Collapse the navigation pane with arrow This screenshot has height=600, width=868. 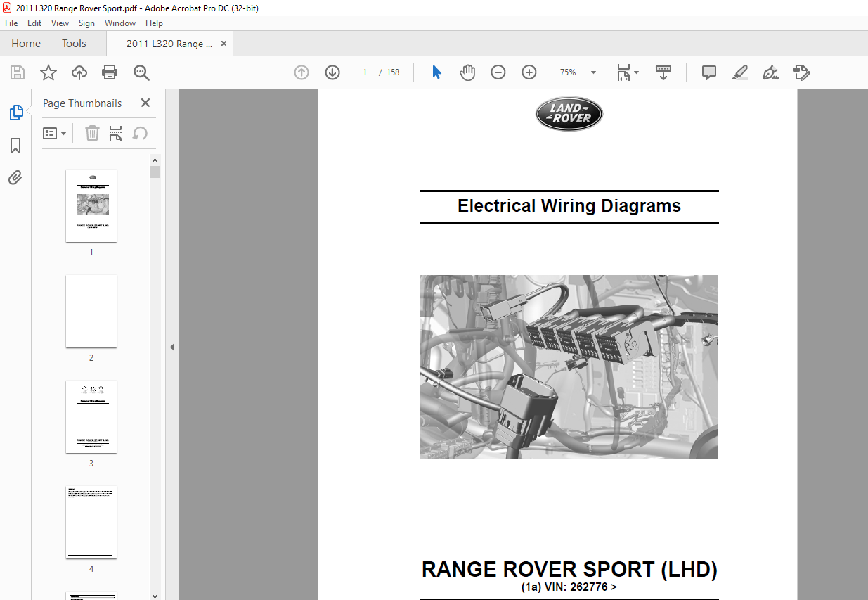(x=171, y=347)
